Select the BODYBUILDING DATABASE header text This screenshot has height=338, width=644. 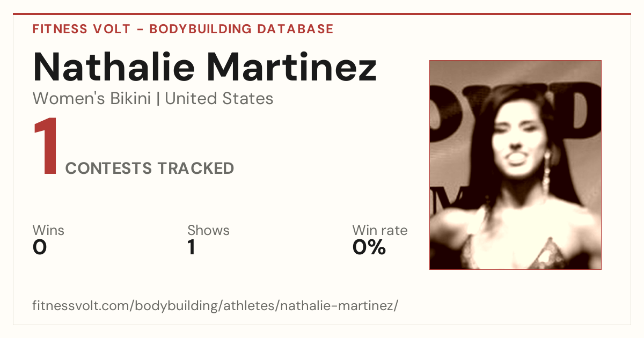(x=241, y=29)
